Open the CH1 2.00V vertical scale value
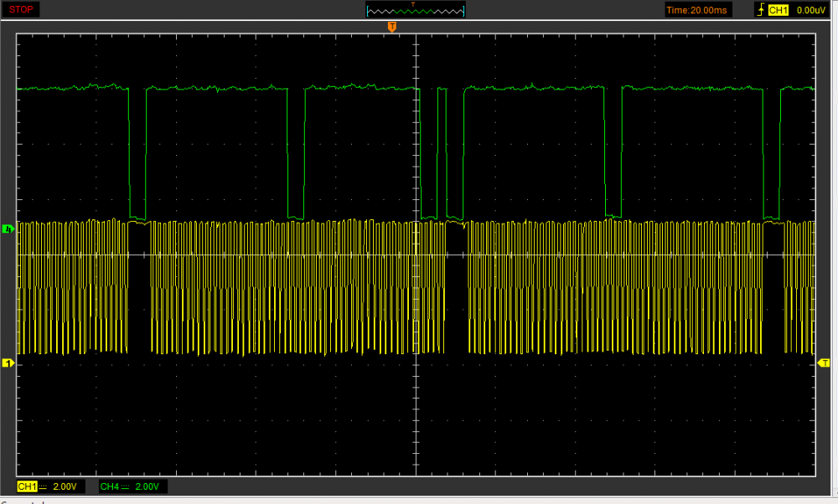 click(x=65, y=486)
